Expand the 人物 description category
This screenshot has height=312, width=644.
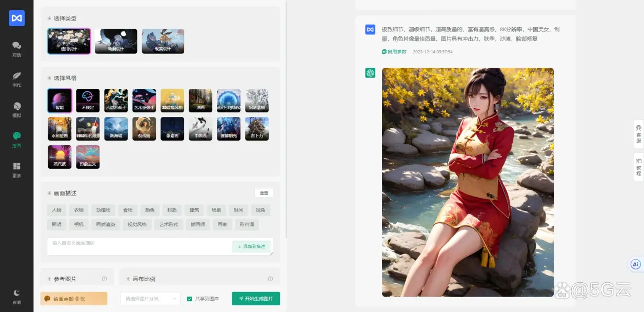(x=56, y=210)
